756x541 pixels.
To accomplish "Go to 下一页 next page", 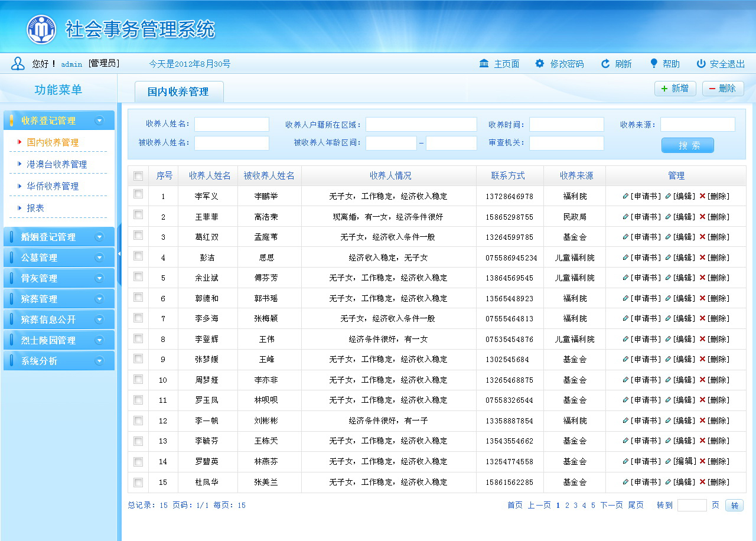I will click(x=611, y=505).
